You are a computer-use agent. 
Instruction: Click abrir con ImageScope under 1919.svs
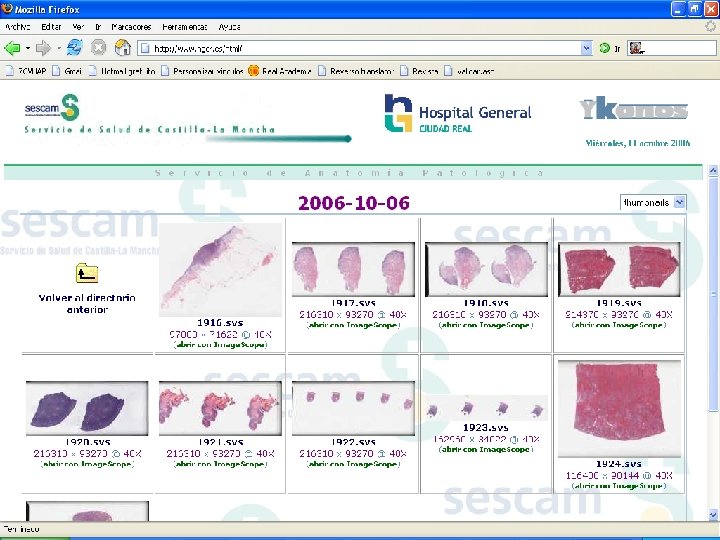click(619, 325)
